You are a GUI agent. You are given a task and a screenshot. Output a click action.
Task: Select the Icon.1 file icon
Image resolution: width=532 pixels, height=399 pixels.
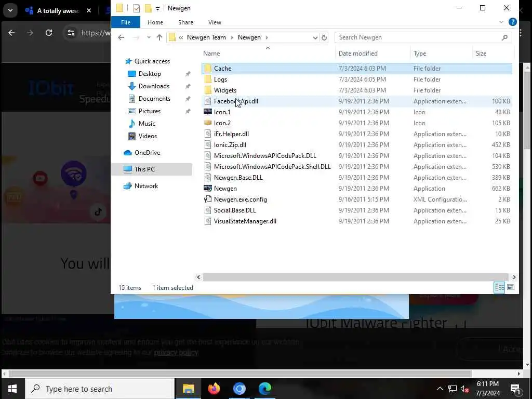(x=208, y=112)
